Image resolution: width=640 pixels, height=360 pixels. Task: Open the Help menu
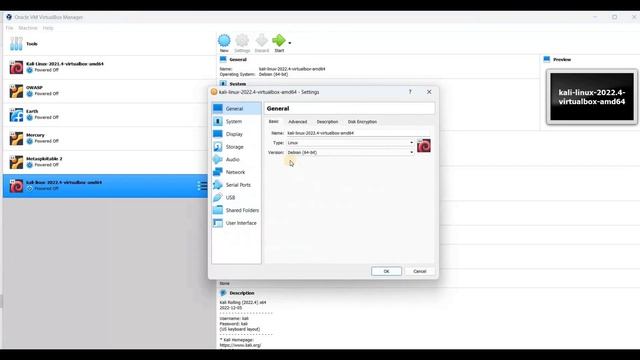coord(48,28)
